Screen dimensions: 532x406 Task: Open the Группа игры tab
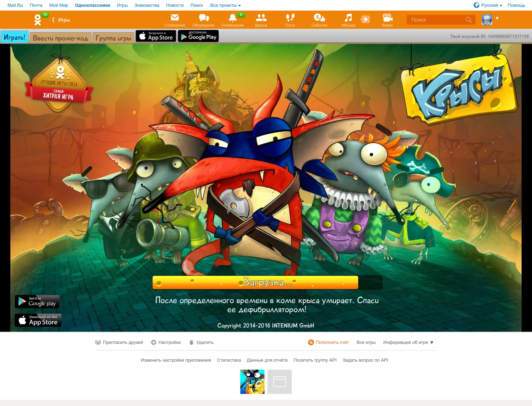[113, 38]
